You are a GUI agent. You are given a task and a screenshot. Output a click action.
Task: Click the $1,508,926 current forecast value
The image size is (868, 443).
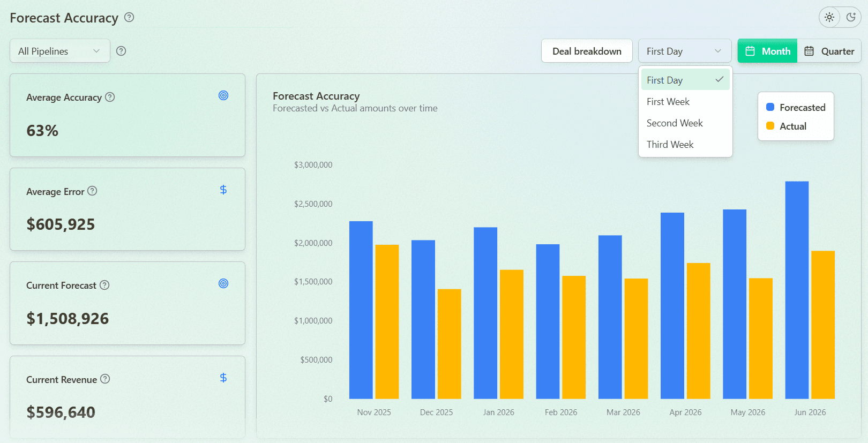[68, 318]
